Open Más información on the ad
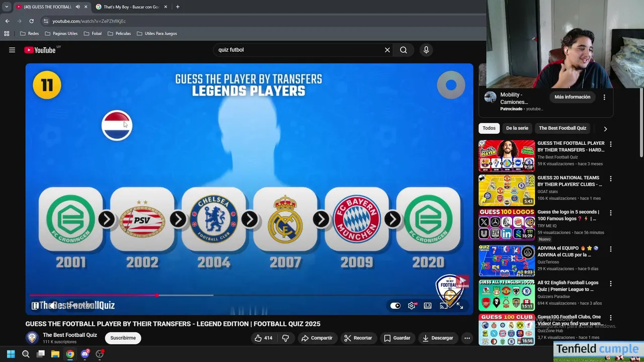This screenshot has height=362, width=644. tap(572, 97)
